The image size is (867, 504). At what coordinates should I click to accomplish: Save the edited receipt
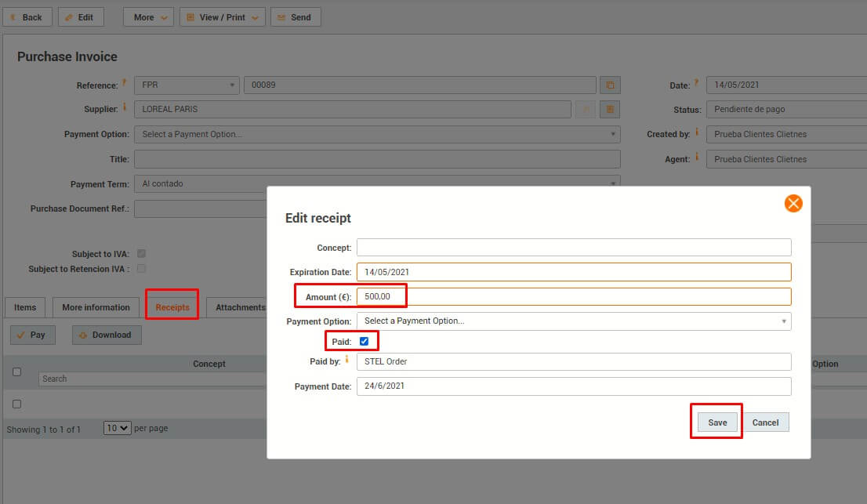point(717,422)
